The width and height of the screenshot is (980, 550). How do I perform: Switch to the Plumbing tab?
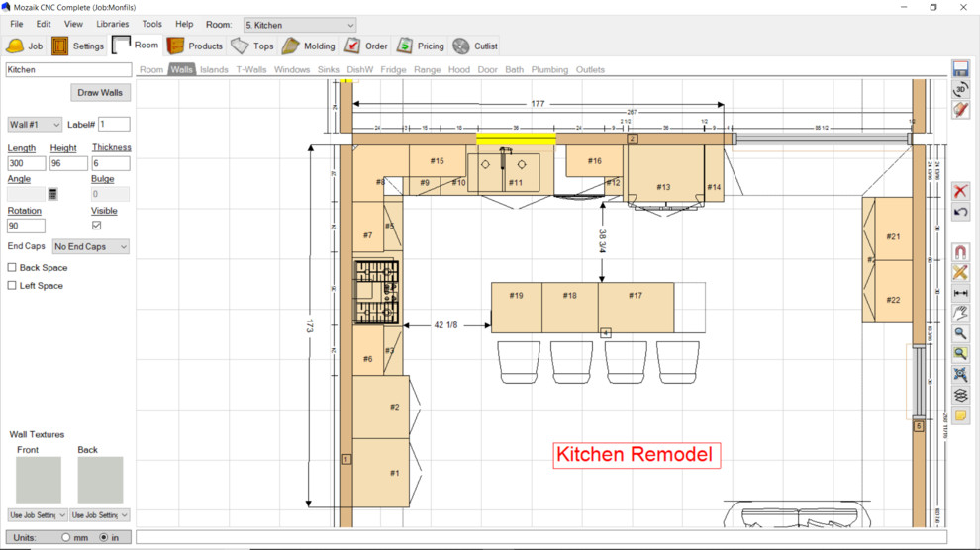(x=549, y=69)
